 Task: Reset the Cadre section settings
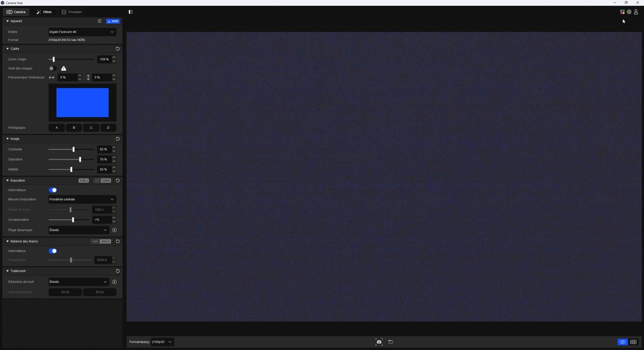point(118,49)
